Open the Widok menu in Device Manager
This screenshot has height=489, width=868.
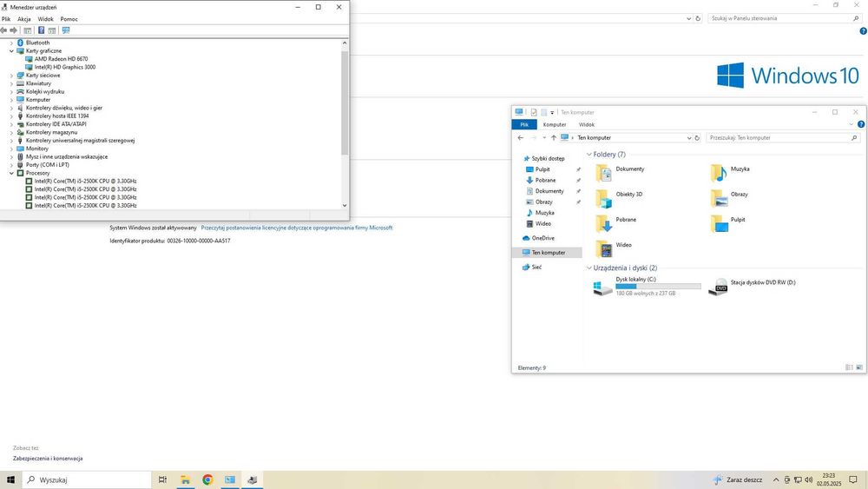(45, 19)
